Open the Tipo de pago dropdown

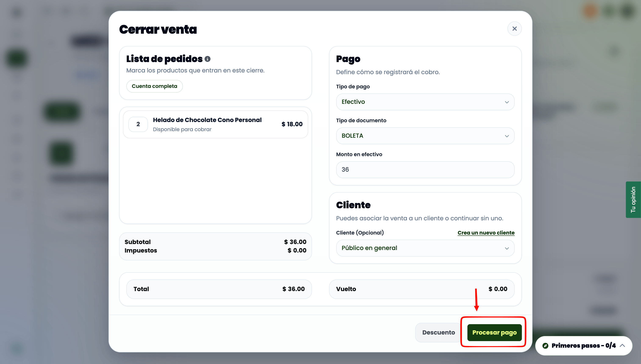(425, 102)
